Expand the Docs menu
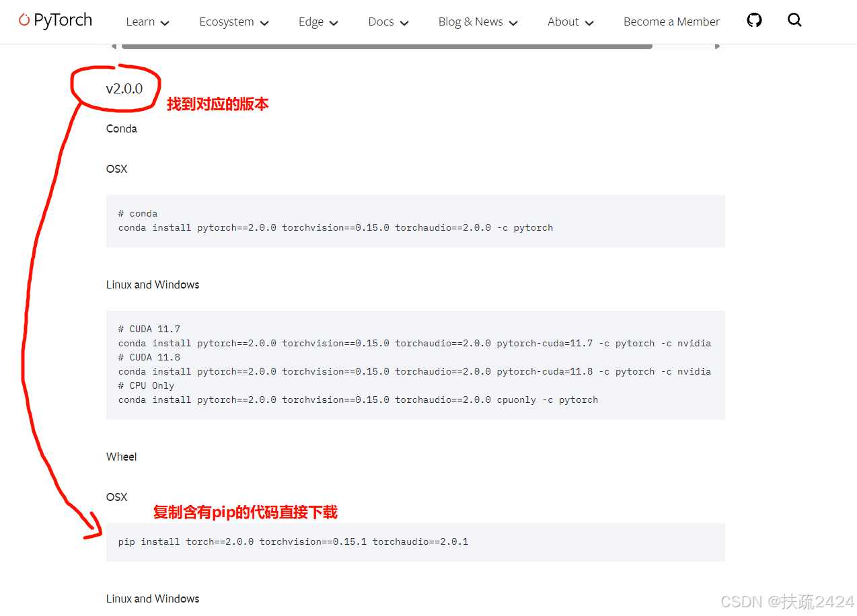Screen dimensions: 857x616 pos(388,22)
